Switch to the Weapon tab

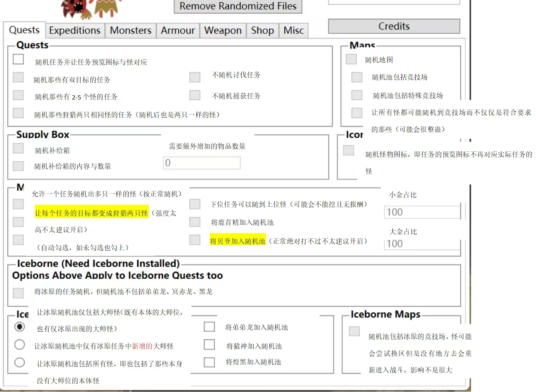pyautogui.click(x=223, y=30)
